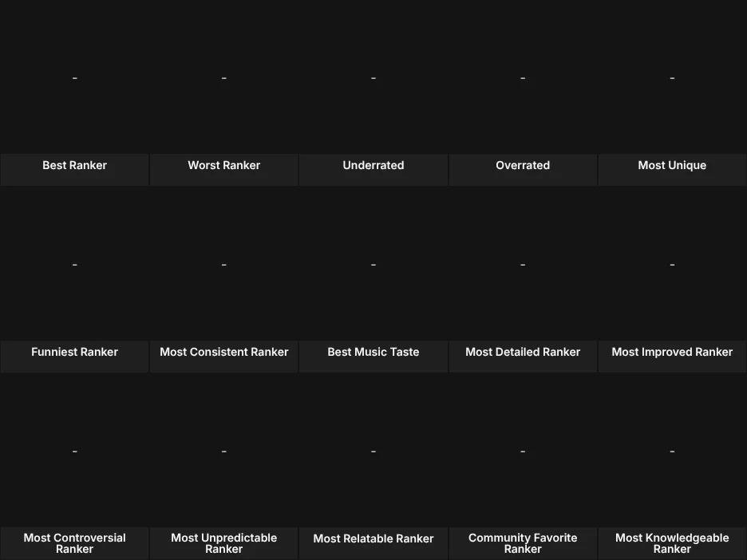Click the Community Favorite Ranker label
The image size is (747, 560).
pos(523,543)
